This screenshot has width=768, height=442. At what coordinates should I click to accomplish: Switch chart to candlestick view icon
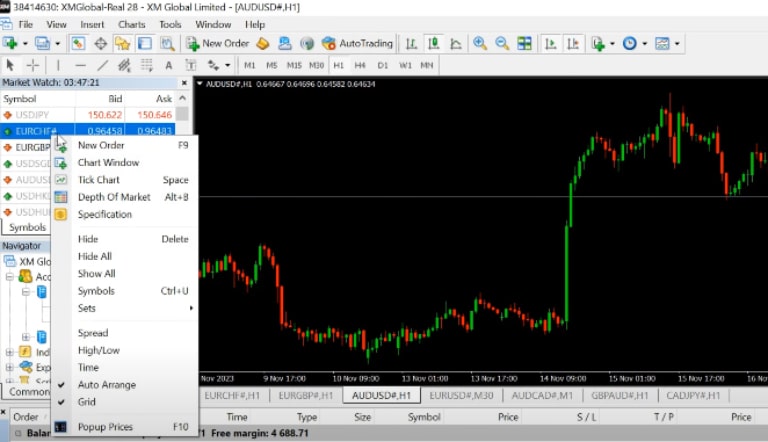pyautogui.click(x=434, y=44)
